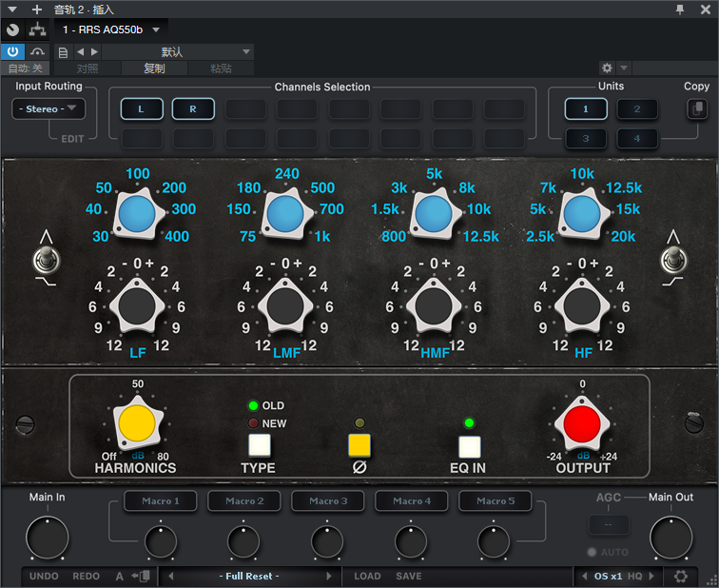Click the plus icon in title bar

pos(37,10)
